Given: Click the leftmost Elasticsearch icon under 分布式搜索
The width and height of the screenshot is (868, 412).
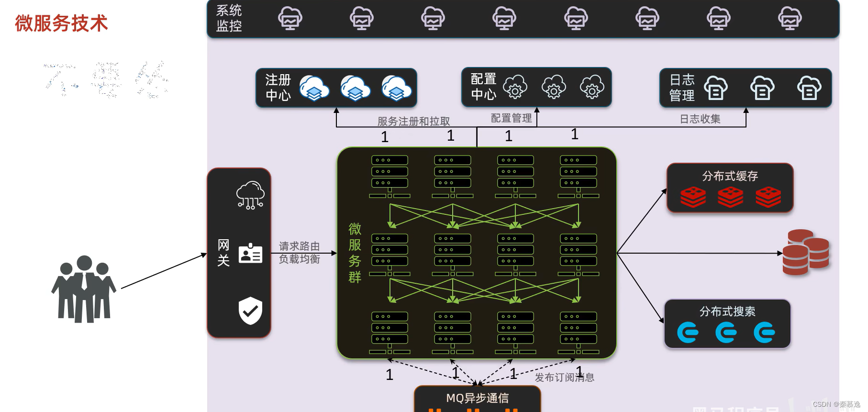Looking at the screenshot, I should click(688, 333).
